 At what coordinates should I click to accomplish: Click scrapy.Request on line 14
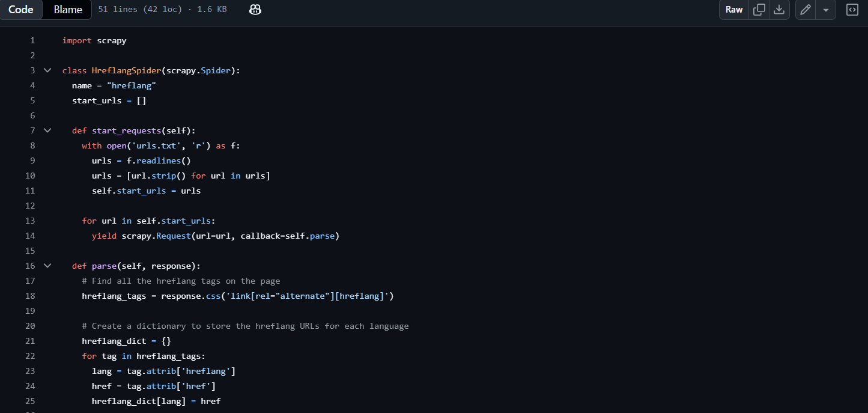pos(156,236)
